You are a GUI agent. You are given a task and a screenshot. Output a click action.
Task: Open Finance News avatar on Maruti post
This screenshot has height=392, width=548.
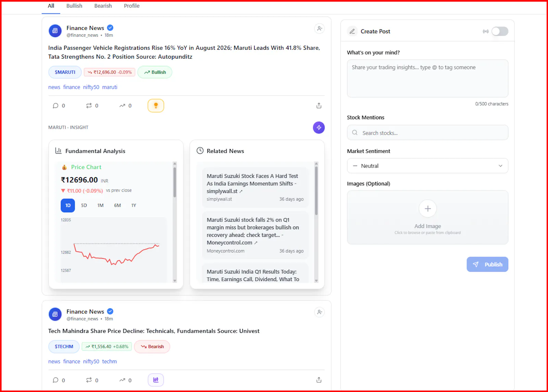tap(55, 31)
